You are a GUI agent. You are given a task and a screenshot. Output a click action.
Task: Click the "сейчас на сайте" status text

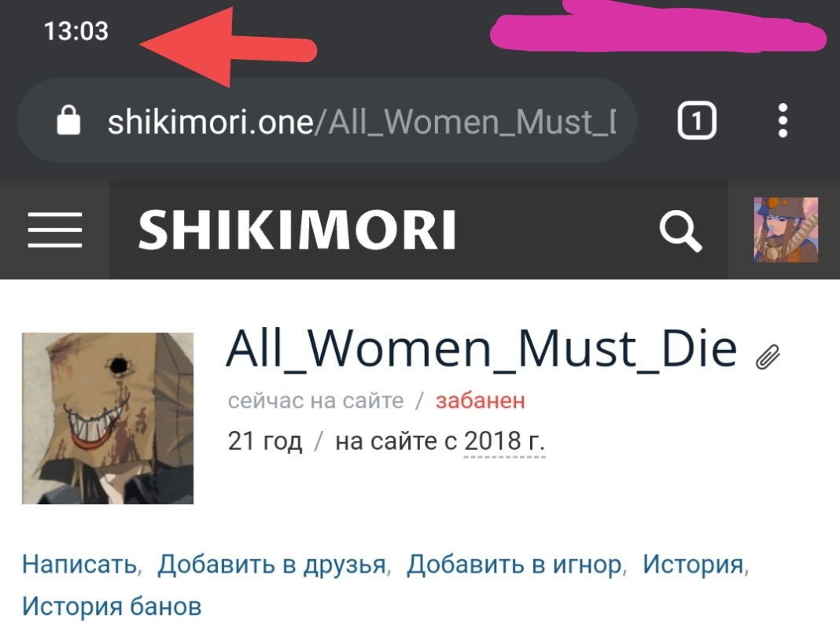[315, 400]
